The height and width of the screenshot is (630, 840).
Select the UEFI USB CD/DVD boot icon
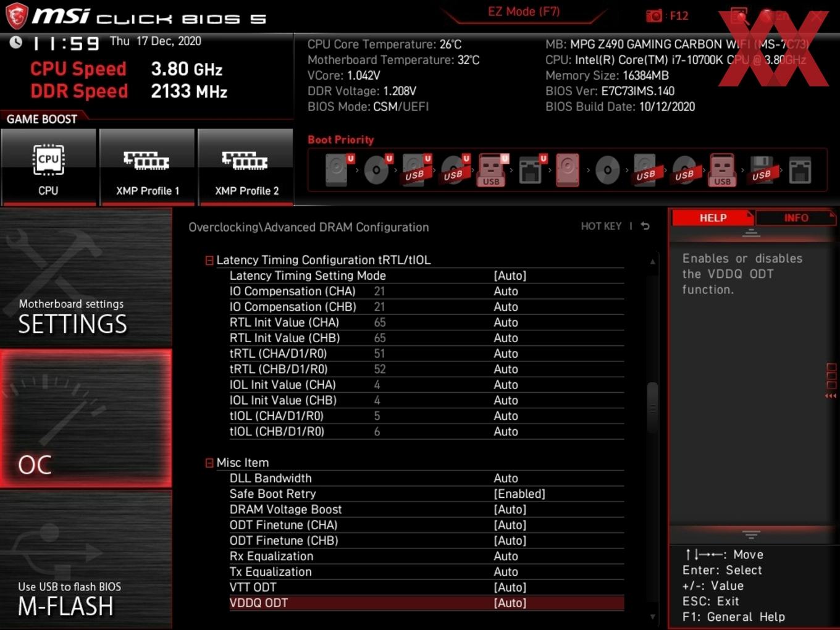pos(454,170)
